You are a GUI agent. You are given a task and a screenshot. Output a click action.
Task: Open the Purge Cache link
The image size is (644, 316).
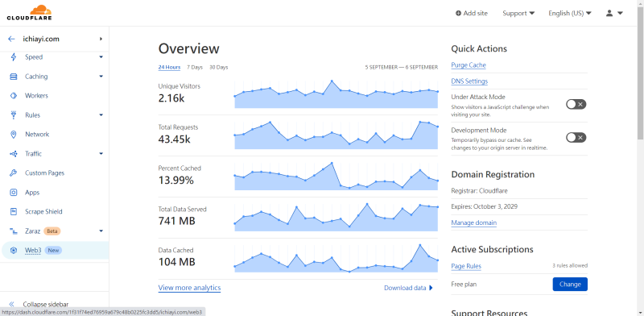[x=469, y=65]
